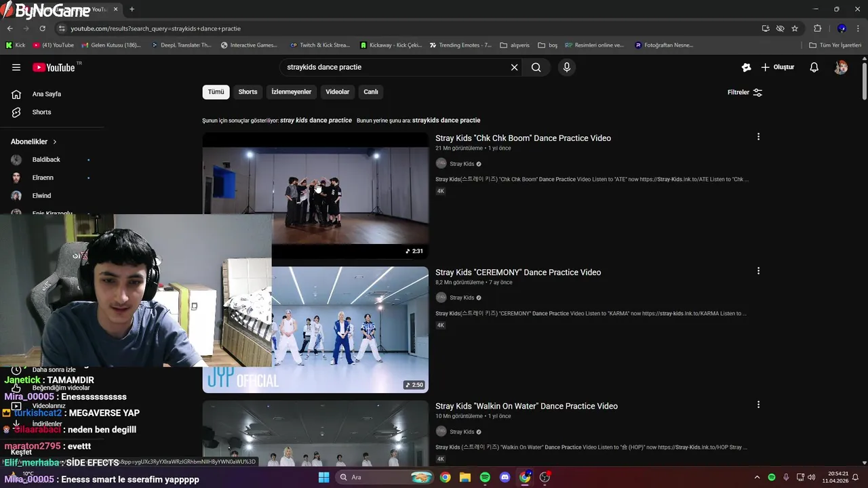This screenshot has width=868, height=488.
Task: Open the Trending Emotes bookmark
Action: [x=460, y=45]
